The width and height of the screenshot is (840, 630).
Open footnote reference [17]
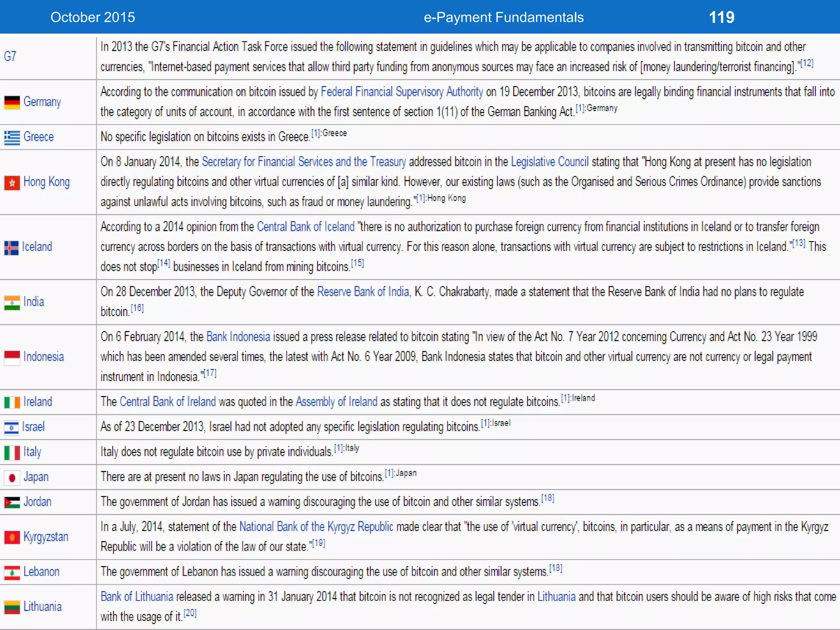click(x=210, y=373)
